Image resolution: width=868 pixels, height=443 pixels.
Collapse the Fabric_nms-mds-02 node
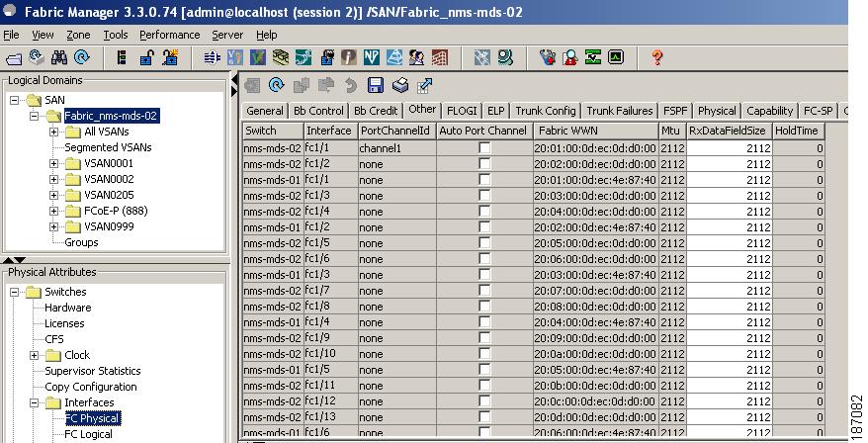[x=35, y=116]
